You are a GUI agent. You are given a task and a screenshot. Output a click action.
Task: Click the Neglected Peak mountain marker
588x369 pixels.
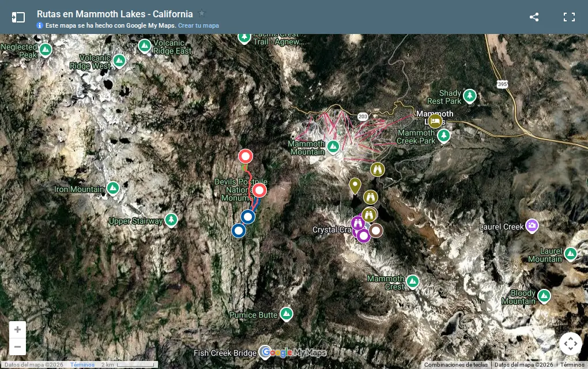pos(46,50)
